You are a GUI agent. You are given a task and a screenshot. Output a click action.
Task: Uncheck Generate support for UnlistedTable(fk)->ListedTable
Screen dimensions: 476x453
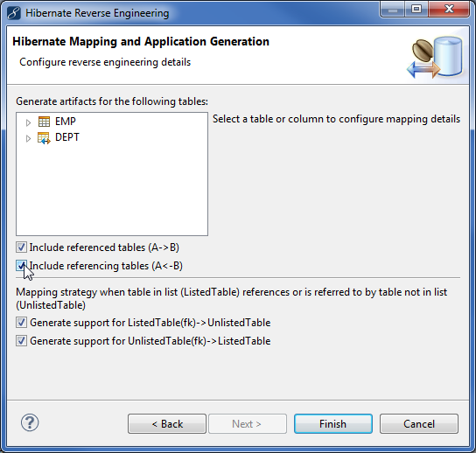[x=21, y=341]
